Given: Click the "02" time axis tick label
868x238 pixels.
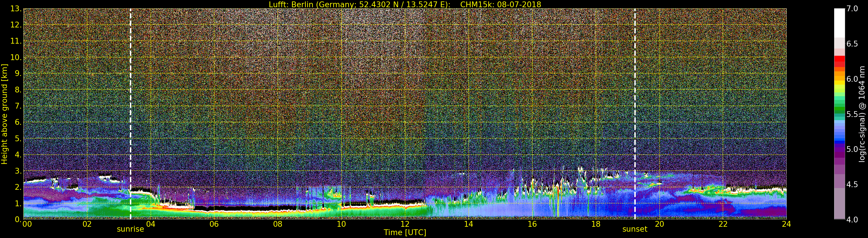Looking at the screenshot, I should (87, 224).
